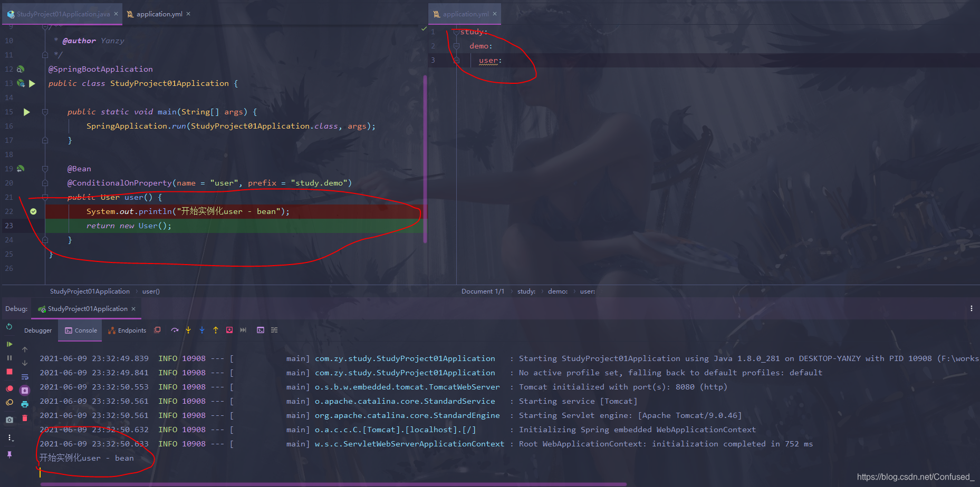The height and width of the screenshot is (487, 980).
Task: Click the yellow Step Into arrow
Action: (188, 330)
